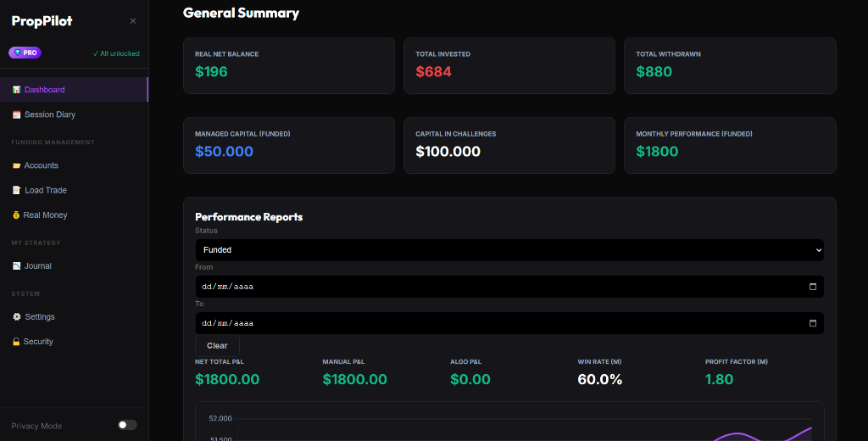
Task: Toggle the Privacy Mode switch
Action: pyautogui.click(x=127, y=425)
